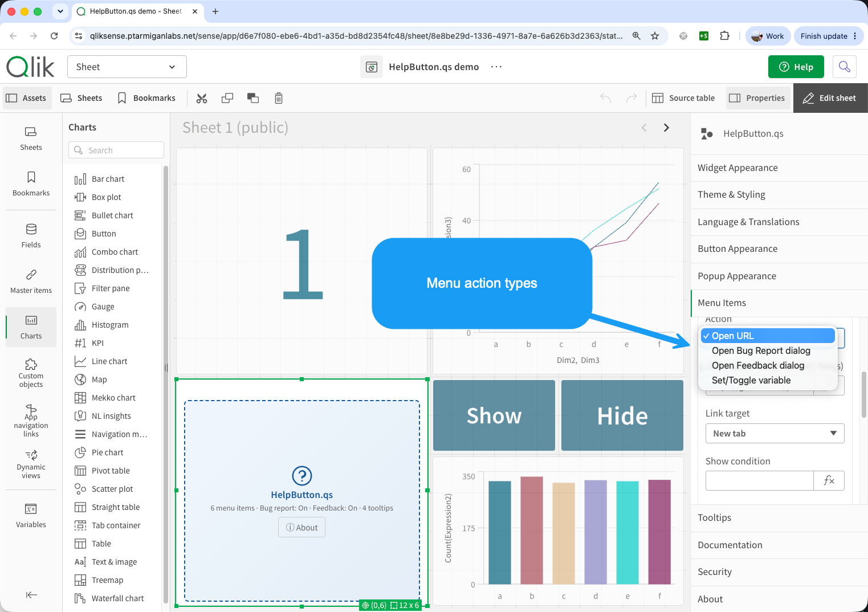Click the Hide button

(x=622, y=415)
